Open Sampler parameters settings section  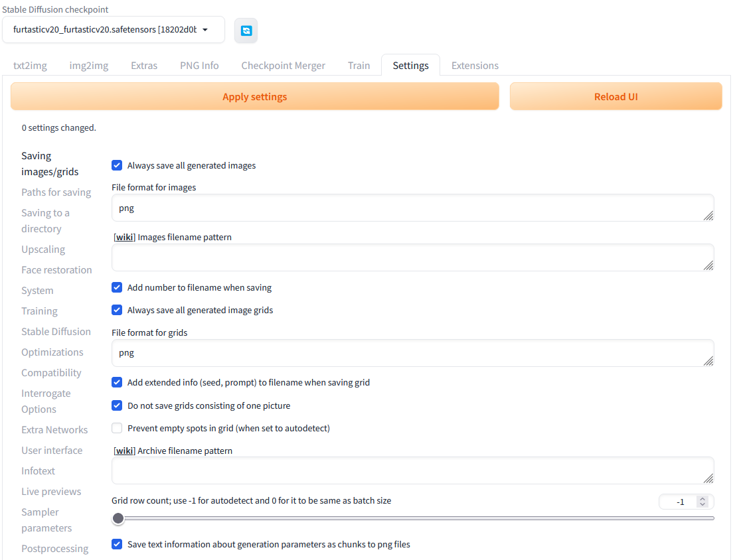pyautogui.click(x=46, y=520)
